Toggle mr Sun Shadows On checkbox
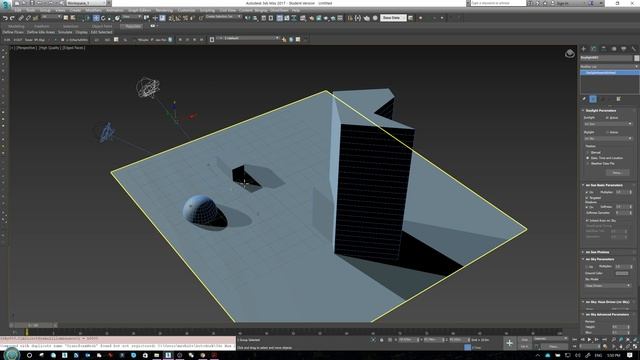 587,207
